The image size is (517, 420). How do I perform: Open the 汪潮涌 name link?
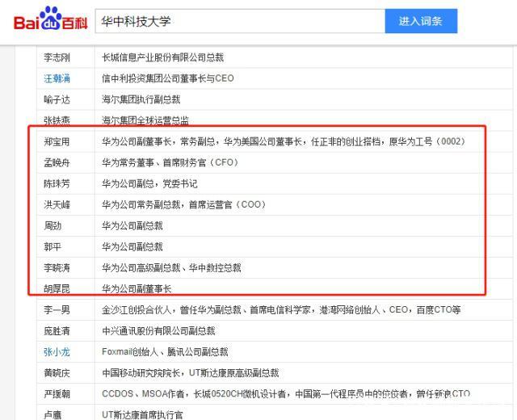pyautogui.click(x=57, y=78)
